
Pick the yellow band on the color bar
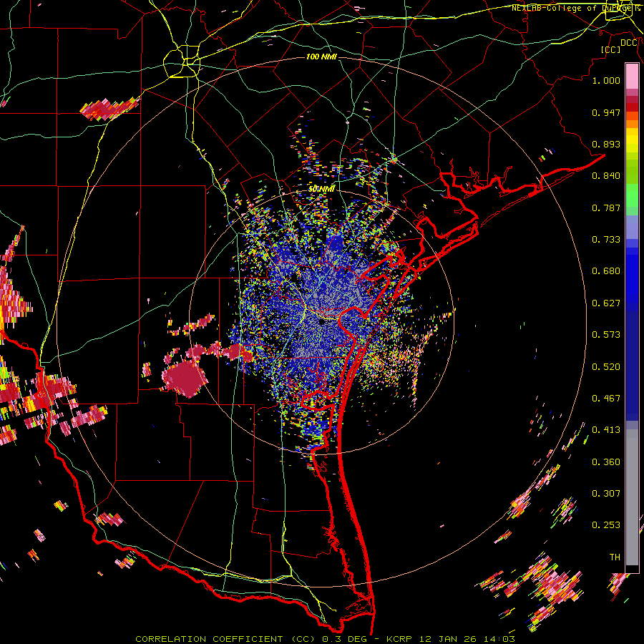point(632,141)
